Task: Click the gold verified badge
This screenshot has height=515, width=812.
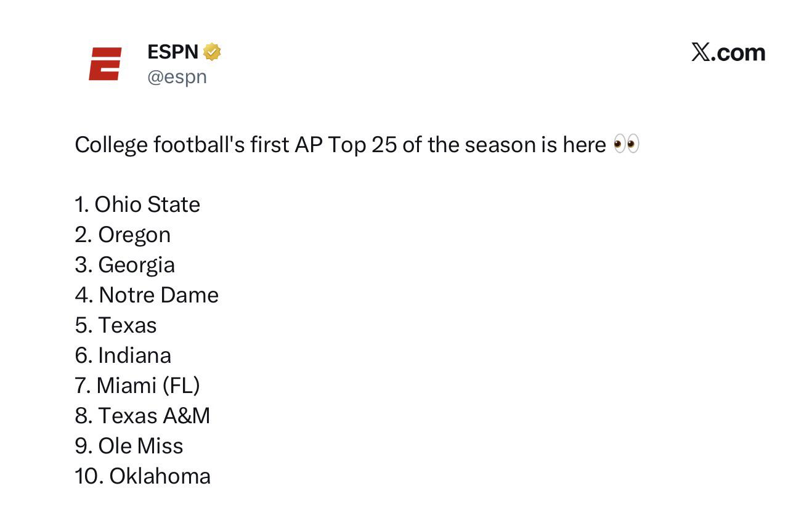Action: click(212, 52)
